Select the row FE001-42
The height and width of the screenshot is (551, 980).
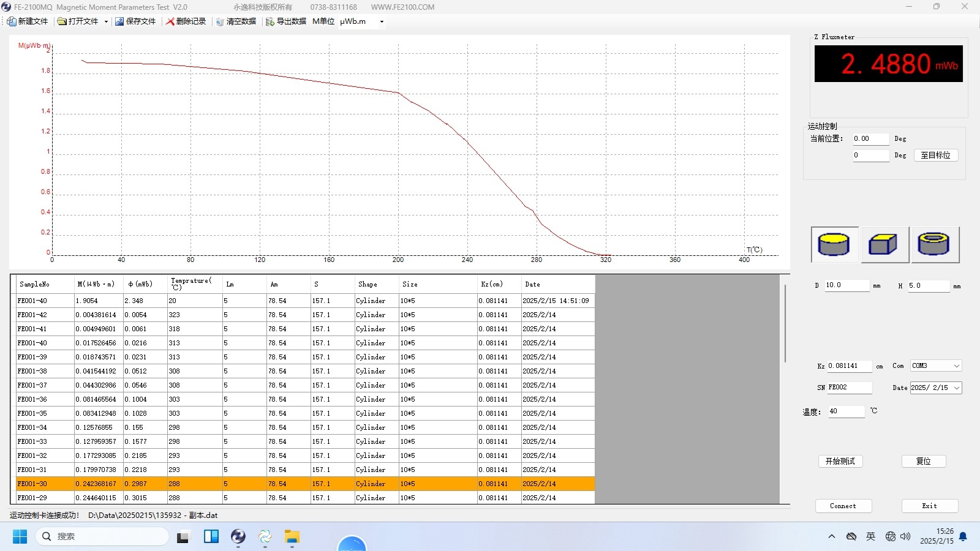click(305, 315)
